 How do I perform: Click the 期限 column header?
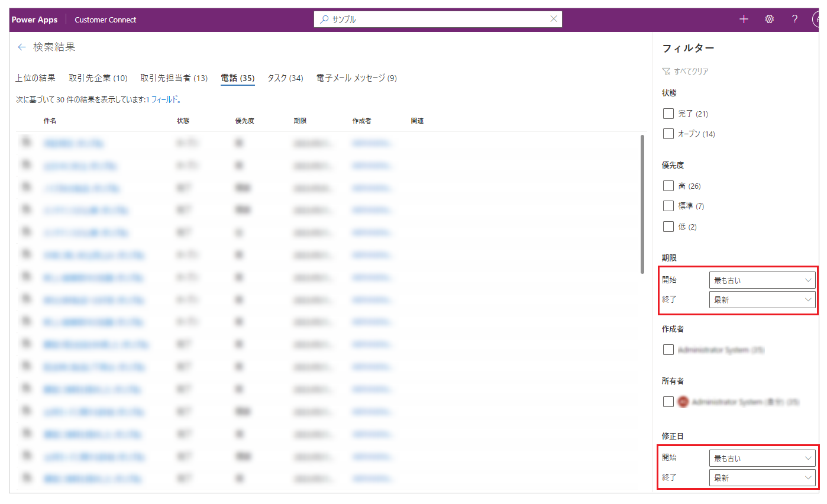[300, 121]
